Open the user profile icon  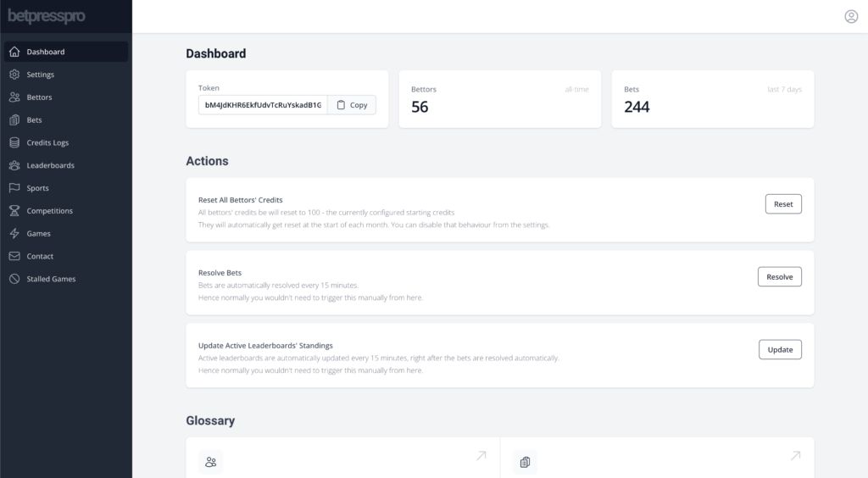point(851,17)
